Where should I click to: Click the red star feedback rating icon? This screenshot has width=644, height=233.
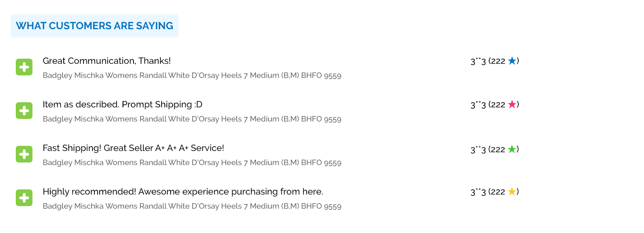click(512, 104)
